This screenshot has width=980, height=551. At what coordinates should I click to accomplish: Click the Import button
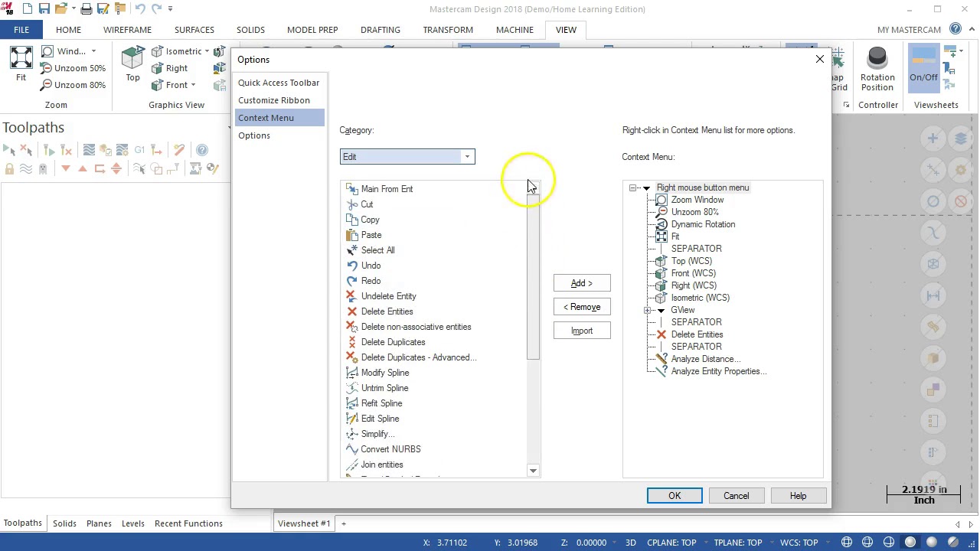[582, 331]
